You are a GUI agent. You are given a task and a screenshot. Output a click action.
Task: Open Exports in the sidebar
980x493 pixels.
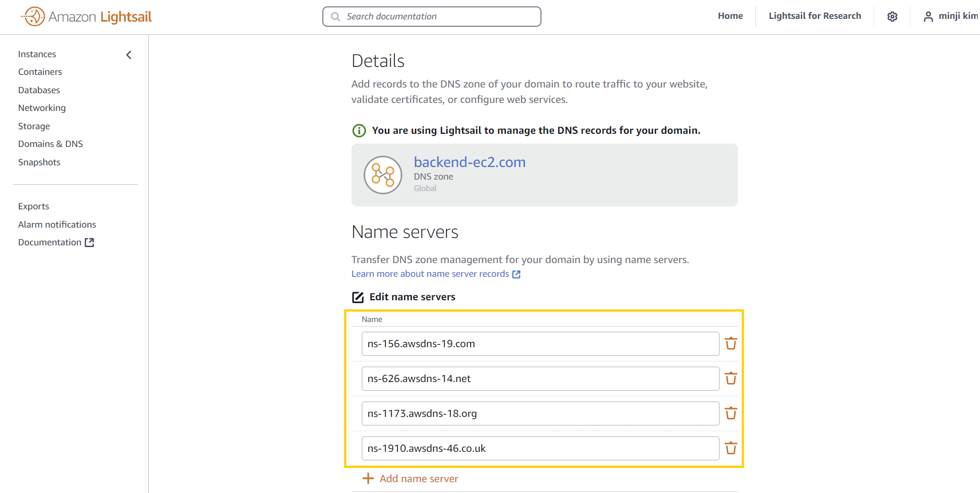pos(34,206)
